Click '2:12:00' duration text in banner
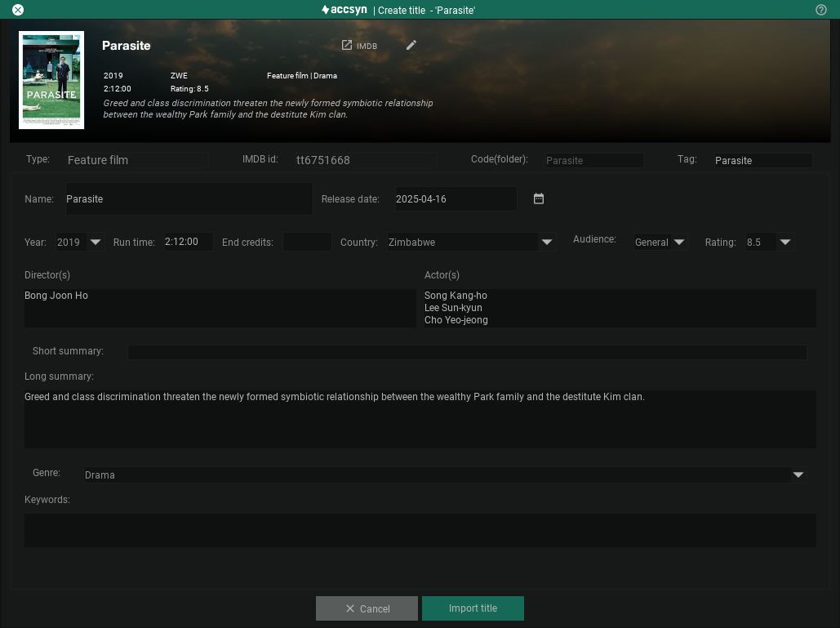 (118, 88)
